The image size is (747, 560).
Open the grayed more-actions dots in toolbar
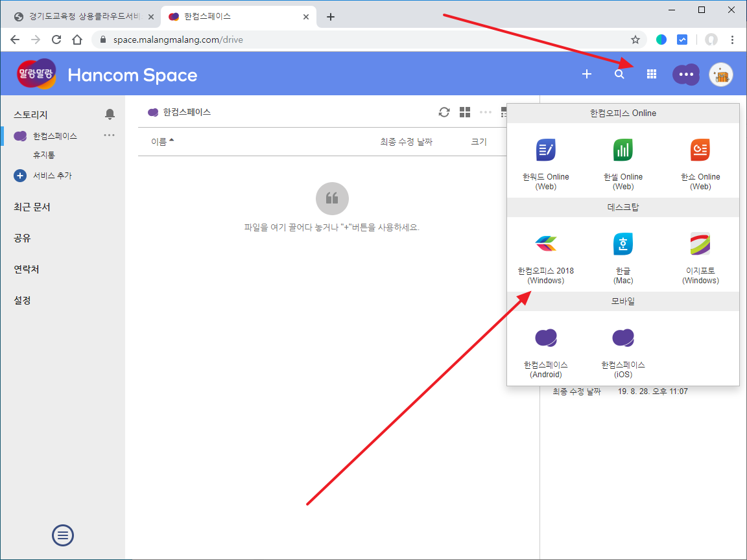486,112
